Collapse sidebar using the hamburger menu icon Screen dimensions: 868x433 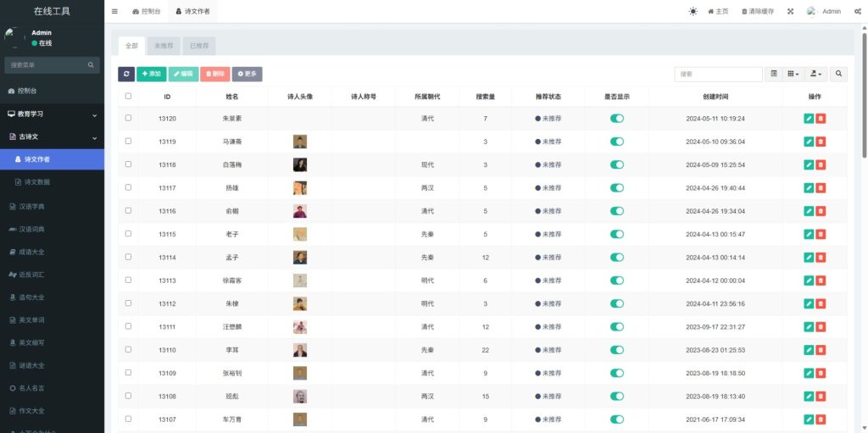pos(114,12)
